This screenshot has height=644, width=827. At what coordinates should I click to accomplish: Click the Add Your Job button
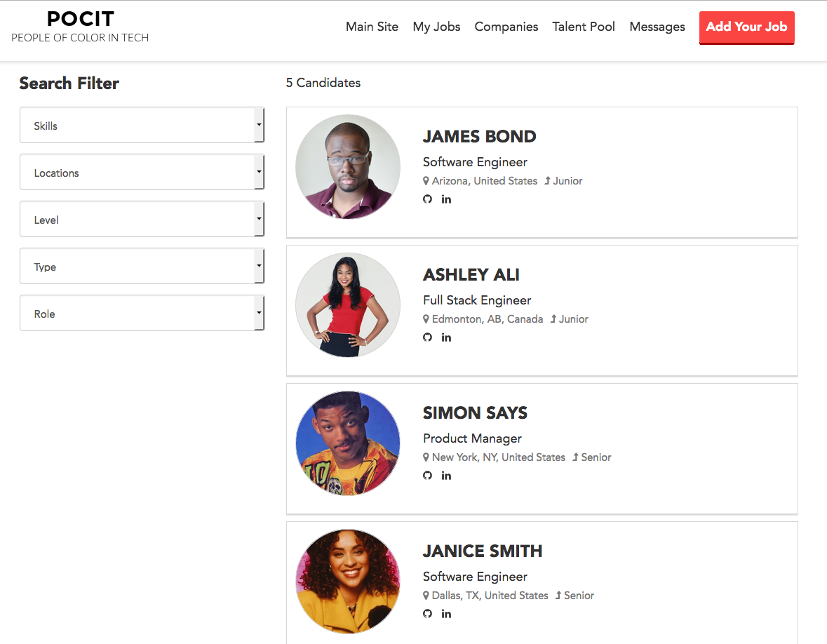coord(746,27)
